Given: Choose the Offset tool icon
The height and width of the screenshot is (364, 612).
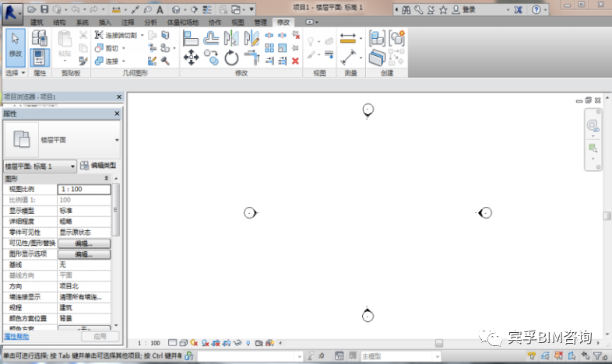Looking at the screenshot, I should coord(211,38).
